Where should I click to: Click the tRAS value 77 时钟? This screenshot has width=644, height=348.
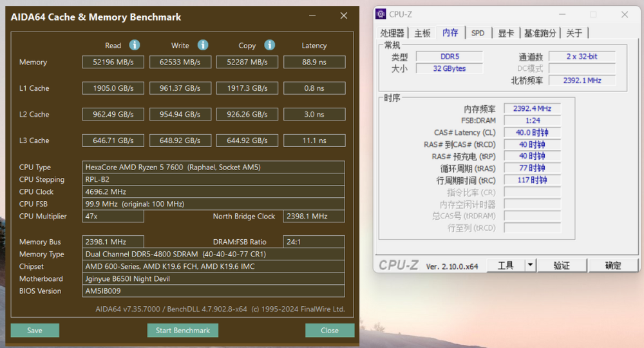533,168
